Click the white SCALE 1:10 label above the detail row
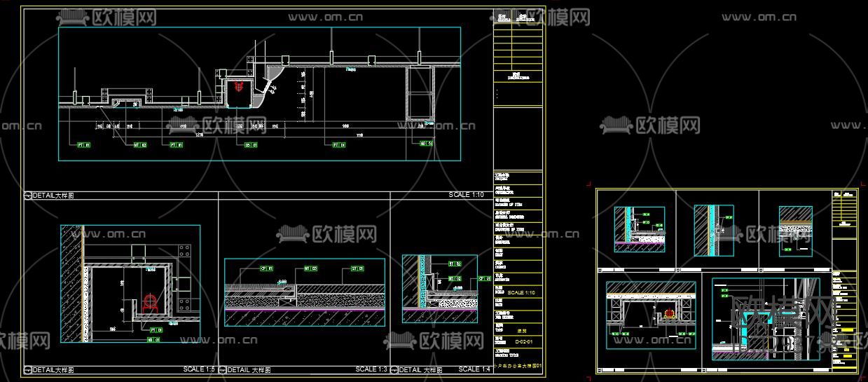 pos(466,196)
